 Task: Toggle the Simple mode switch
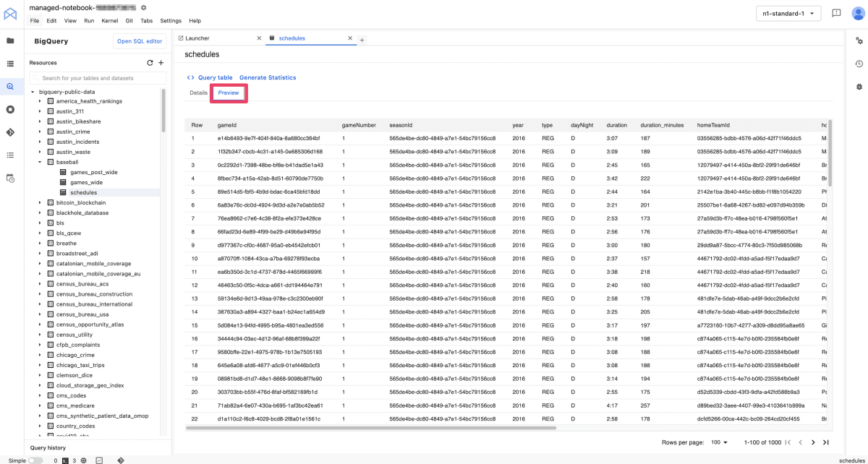[35, 460]
